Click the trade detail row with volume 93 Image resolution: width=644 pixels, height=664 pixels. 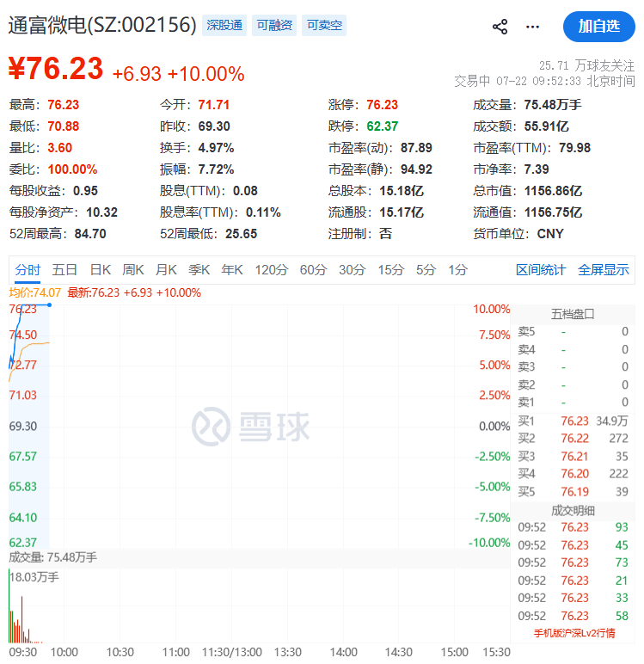tap(573, 527)
